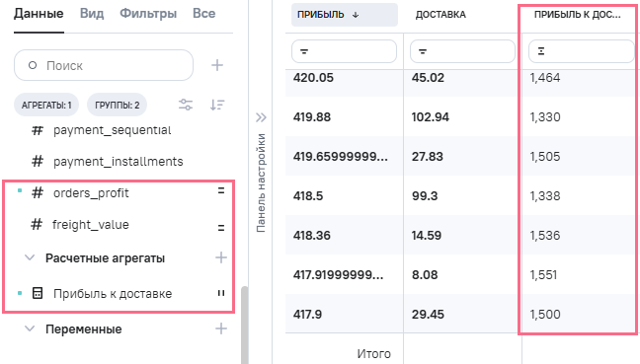This screenshot has width=640, height=364.
Task: Click the cell 45.02
Action: 428,78
